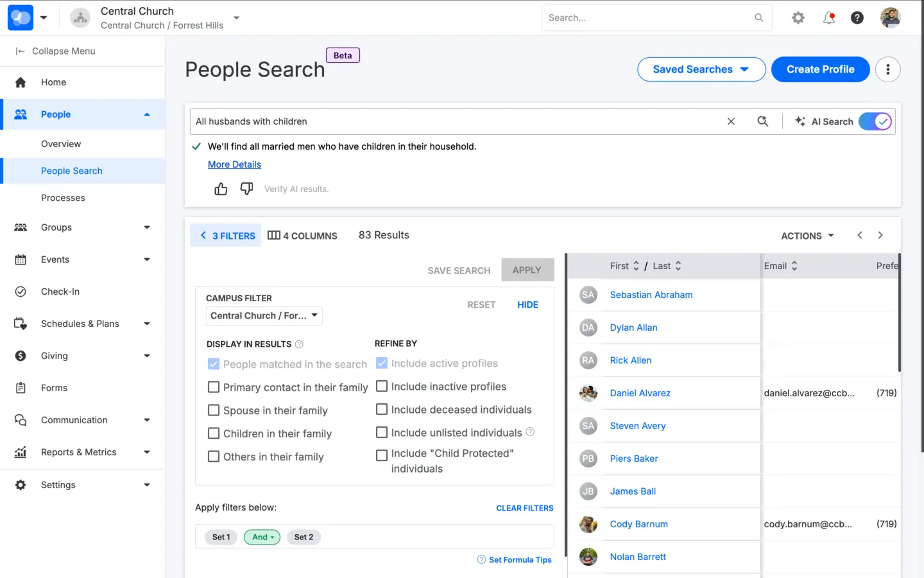Open the notifications bell

(x=829, y=18)
